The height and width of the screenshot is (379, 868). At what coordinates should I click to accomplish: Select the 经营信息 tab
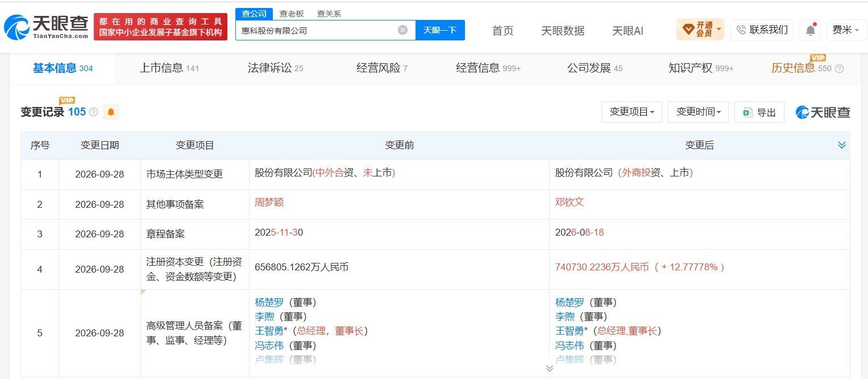[x=488, y=68]
